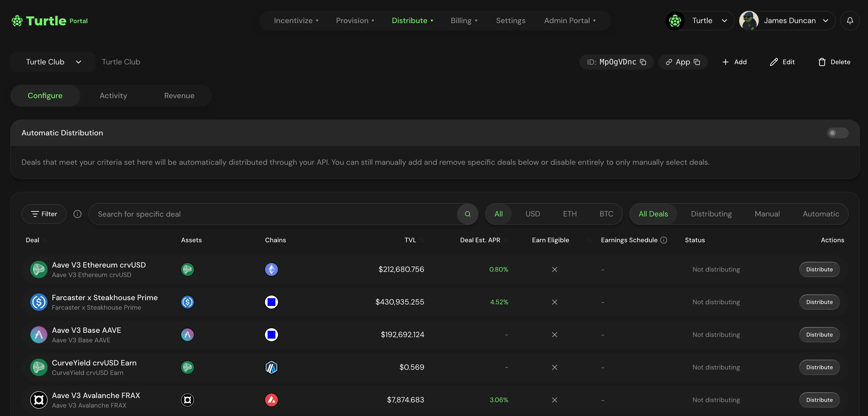
Task: Open the Billing menu
Action: (x=464, y=21)
